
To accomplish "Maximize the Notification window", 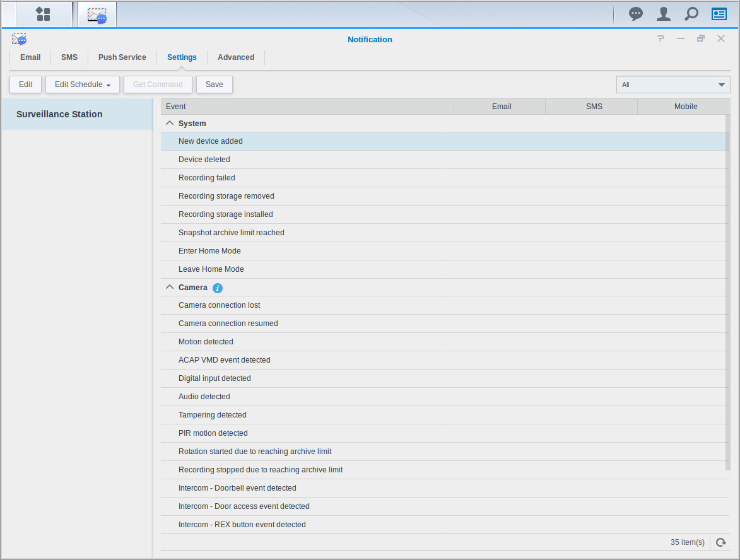I will pos(701,38).
